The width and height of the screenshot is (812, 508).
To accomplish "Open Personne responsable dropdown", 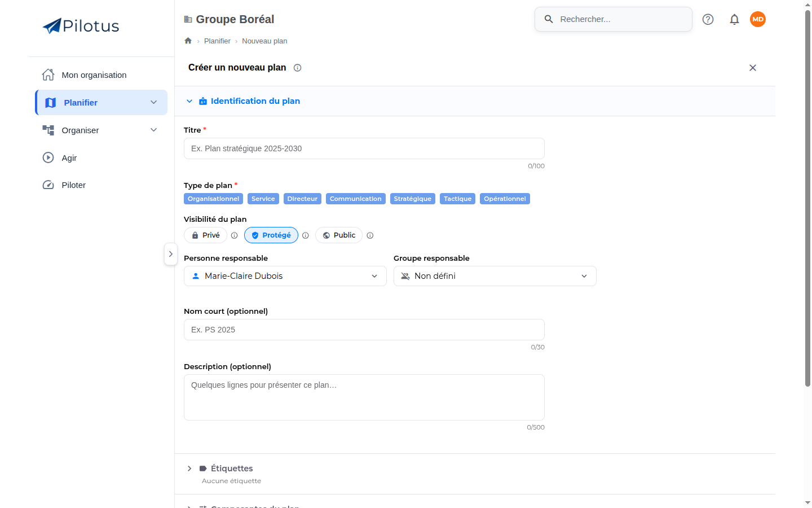I will pos(285,276).
